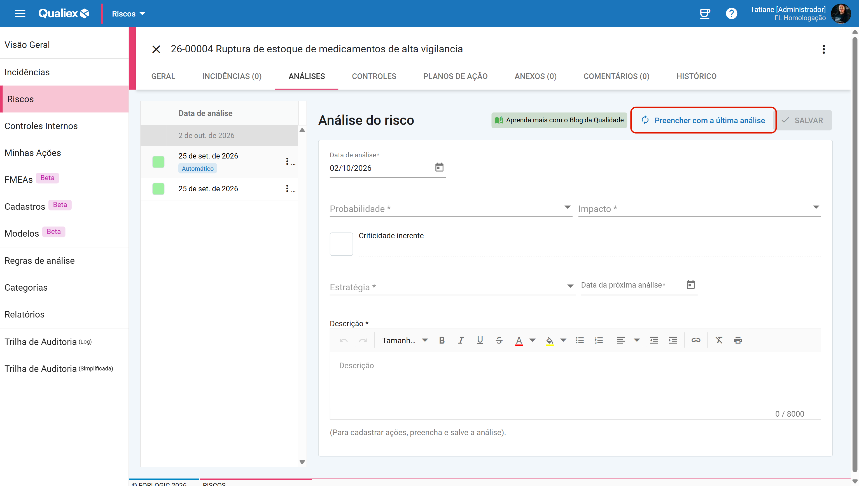Open options for the Automático analysis row
Image resolution: width=859 pixels, height=504 pixels.
tap(287, 161)
